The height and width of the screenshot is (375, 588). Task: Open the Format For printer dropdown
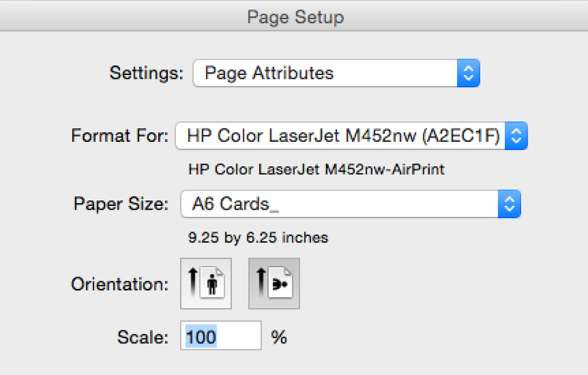coord(351,135)
